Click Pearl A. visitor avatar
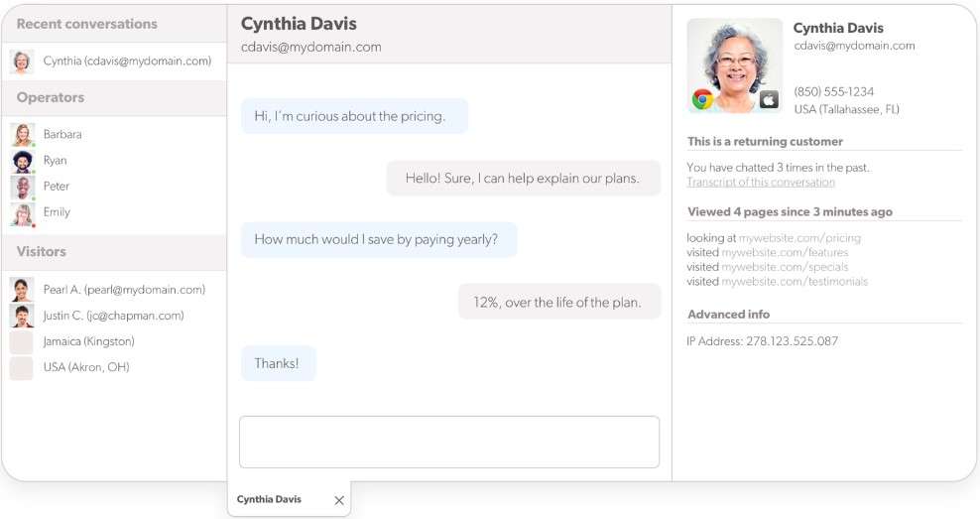Screen dimensions: 980x519 click(x=22, y=290)
